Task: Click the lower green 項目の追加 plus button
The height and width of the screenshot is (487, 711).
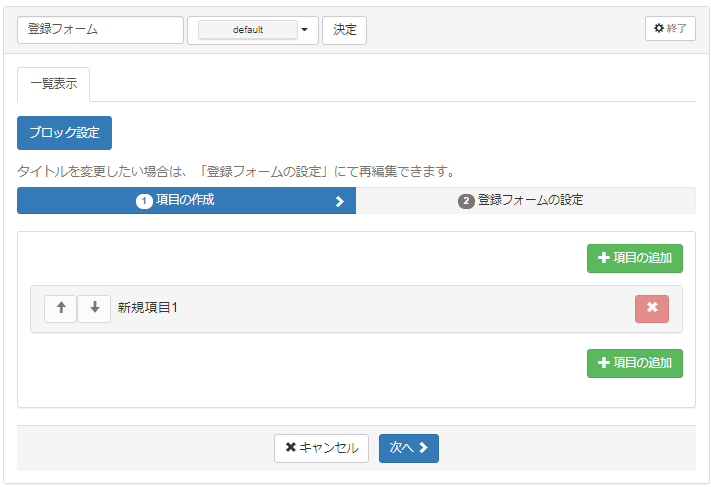Action: pyautogui.click(x=634, y=363)
